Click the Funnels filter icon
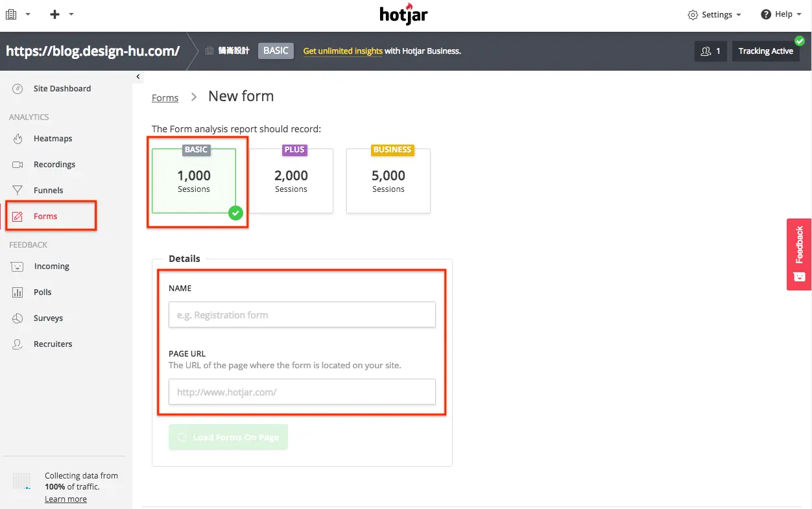812x509 pixels. [x=18, y=190]
